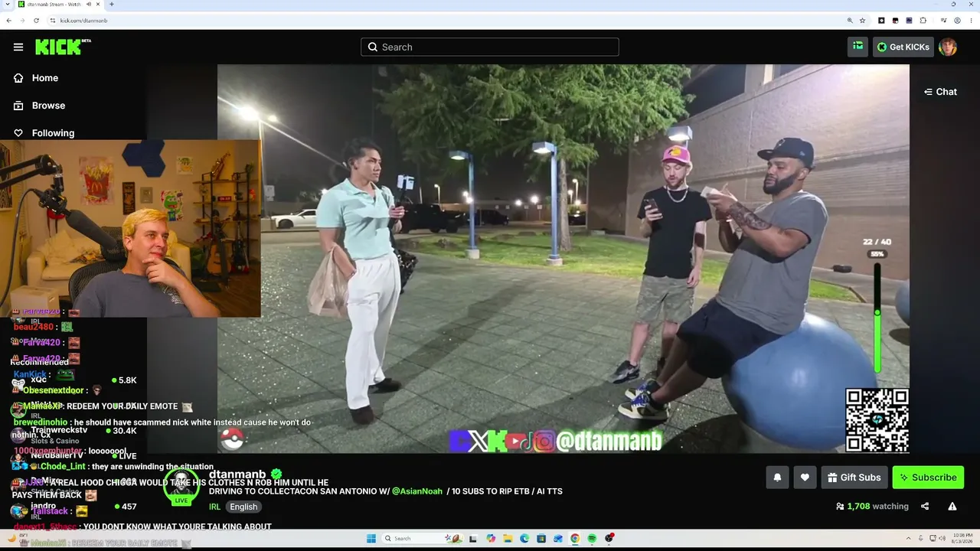Open the tab search dropdown arrow
Screen dimensions: 980x551
9,5
